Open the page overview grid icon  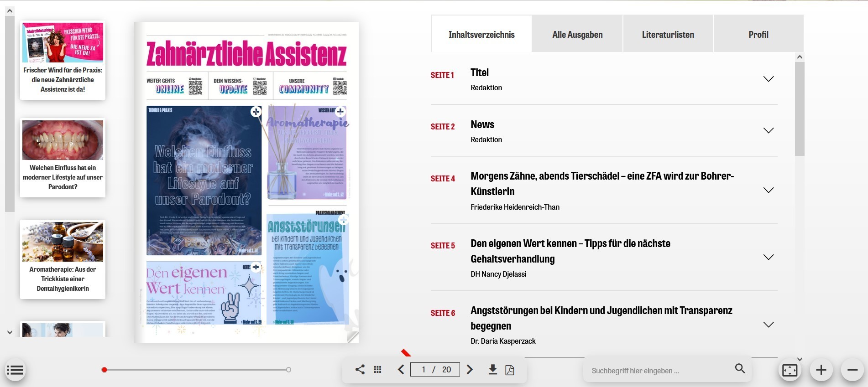(377, 370)
